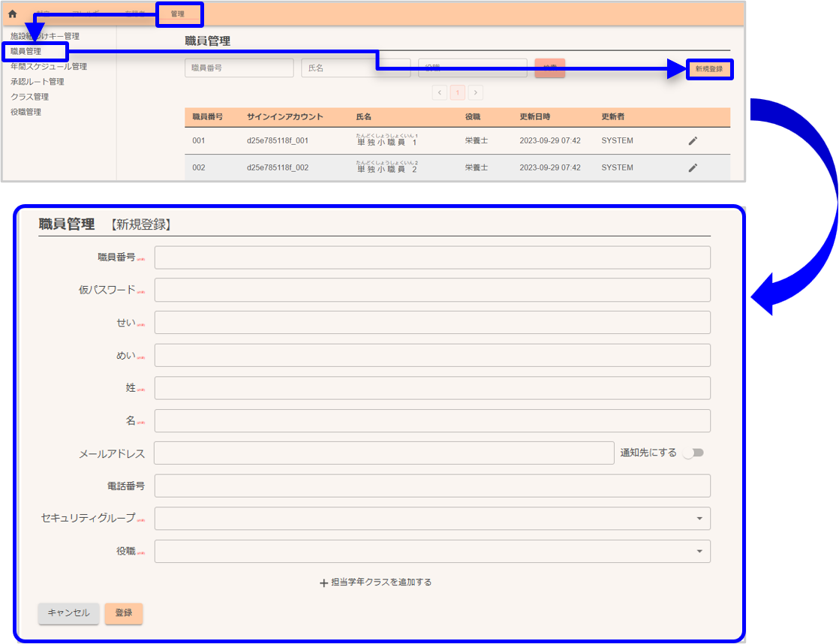Image resolution: width=839 pixels, height=644 pixels.
Task: Click the pencil edit icon for staff 002
Action: point(693,167)
